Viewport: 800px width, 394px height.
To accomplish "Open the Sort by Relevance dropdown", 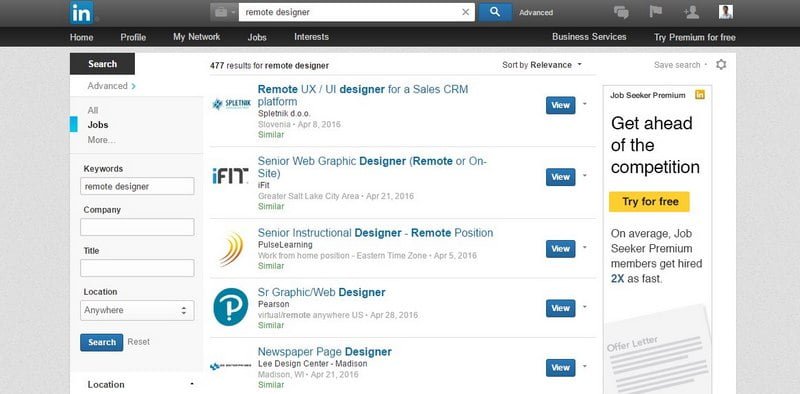I will pos(541,65).
